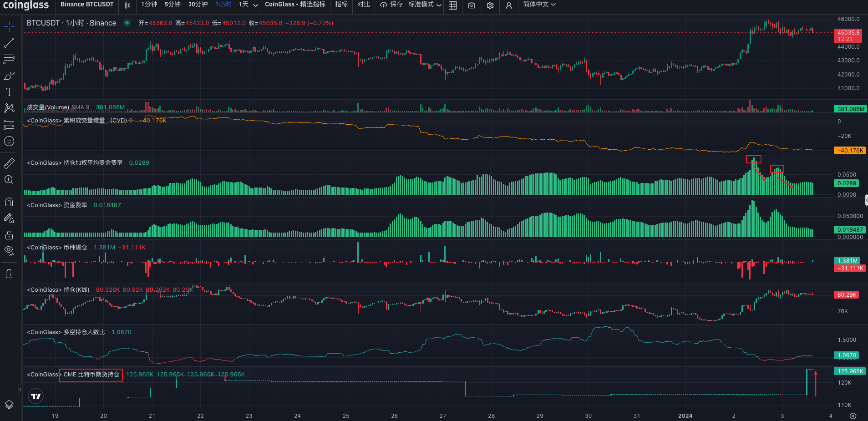Click the 2024 date on the time axis
The height and width of the screenshot is (421, 868).
685,416
